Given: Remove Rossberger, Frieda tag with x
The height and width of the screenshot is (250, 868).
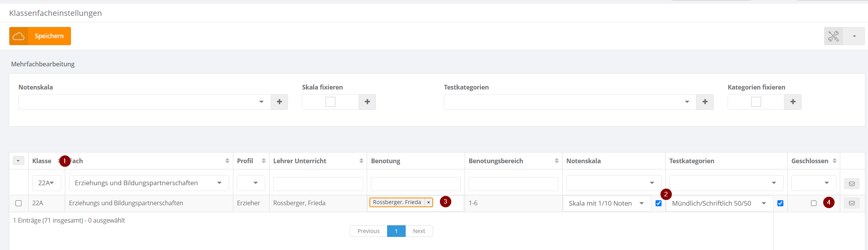Looking at the screenshot, I should [x=428, y=203].
